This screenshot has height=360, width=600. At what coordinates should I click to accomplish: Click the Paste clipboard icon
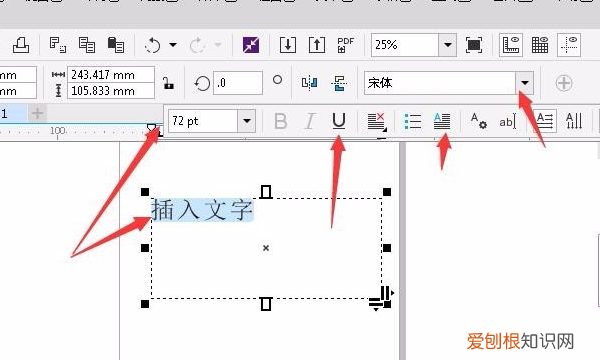click(x=116, y=45)
